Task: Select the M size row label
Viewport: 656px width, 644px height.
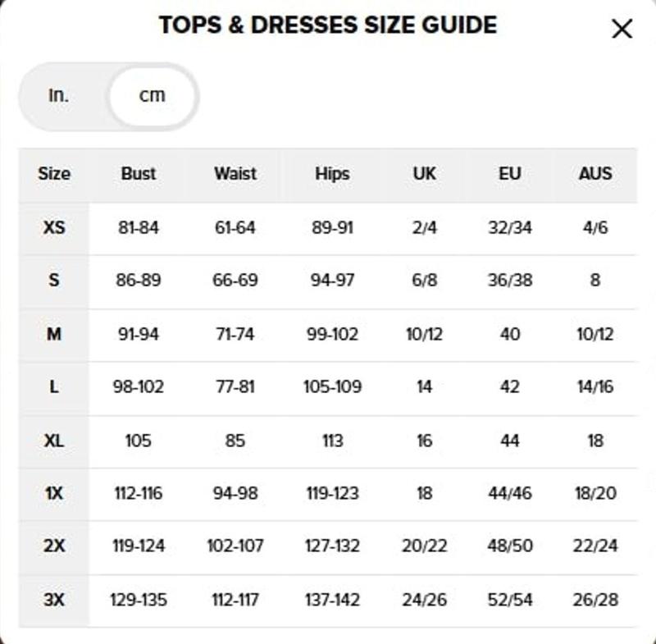Action: pyautogui.click(x=54, y=334)
